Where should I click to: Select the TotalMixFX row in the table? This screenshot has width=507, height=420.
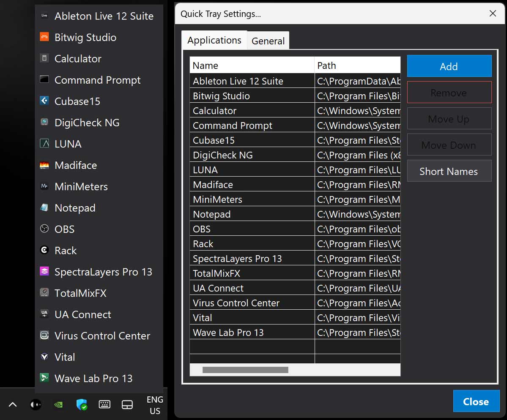pyautogui.click(x=295, y=273)
